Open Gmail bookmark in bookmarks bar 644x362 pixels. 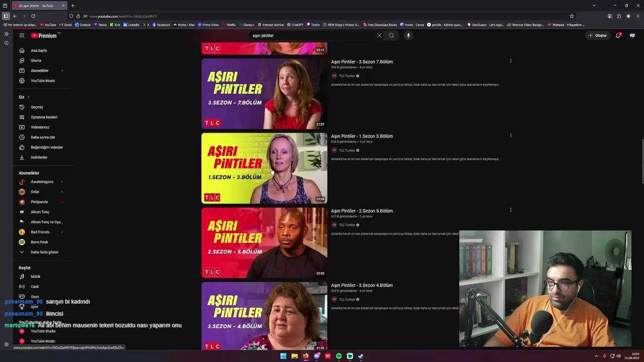coord(65,25)
